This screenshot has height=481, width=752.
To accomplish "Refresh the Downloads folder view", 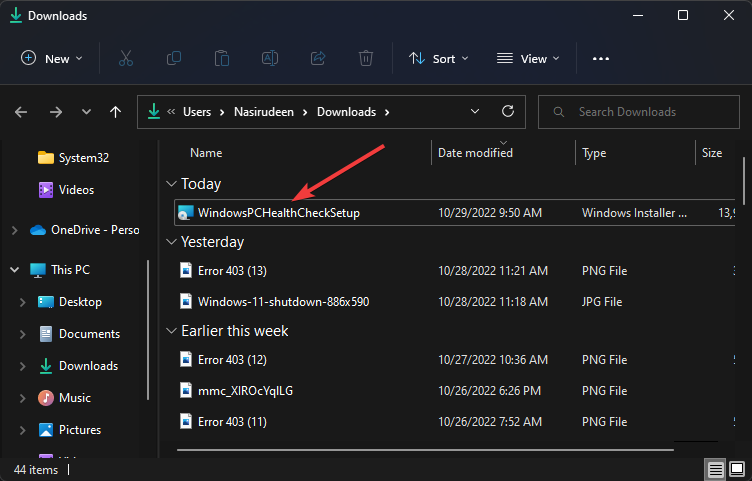I will [508, 111].
